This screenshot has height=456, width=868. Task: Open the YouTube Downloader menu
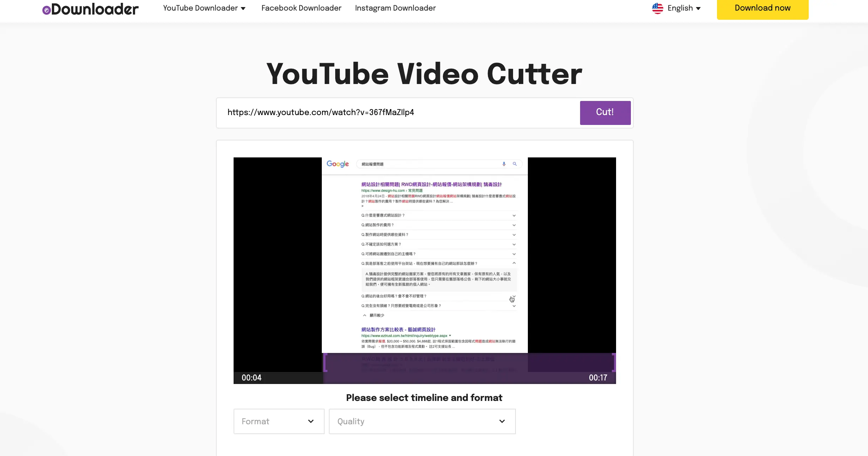204,8
